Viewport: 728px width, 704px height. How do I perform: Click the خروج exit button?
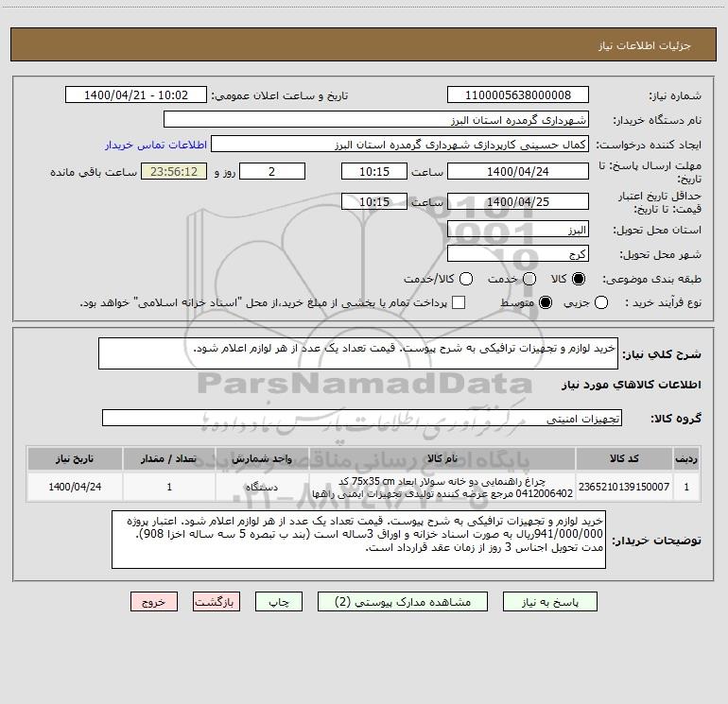[x=154, y=602]
